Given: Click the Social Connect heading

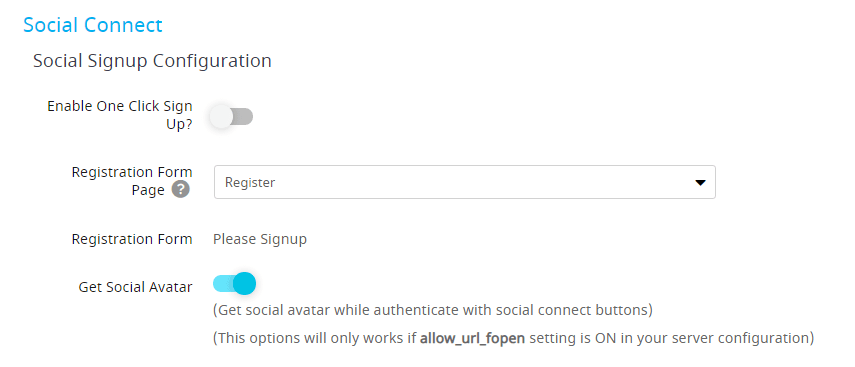Looking at the screenshot, I should coord(93,25).
